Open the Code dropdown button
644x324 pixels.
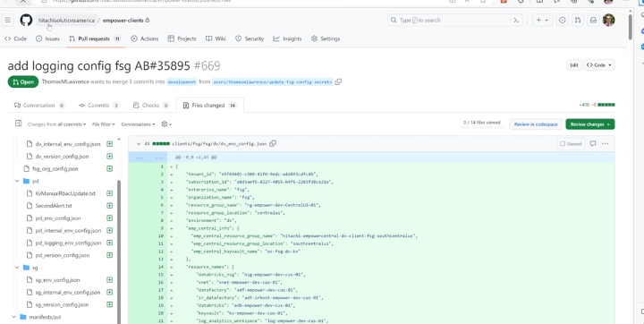(598, 65)
